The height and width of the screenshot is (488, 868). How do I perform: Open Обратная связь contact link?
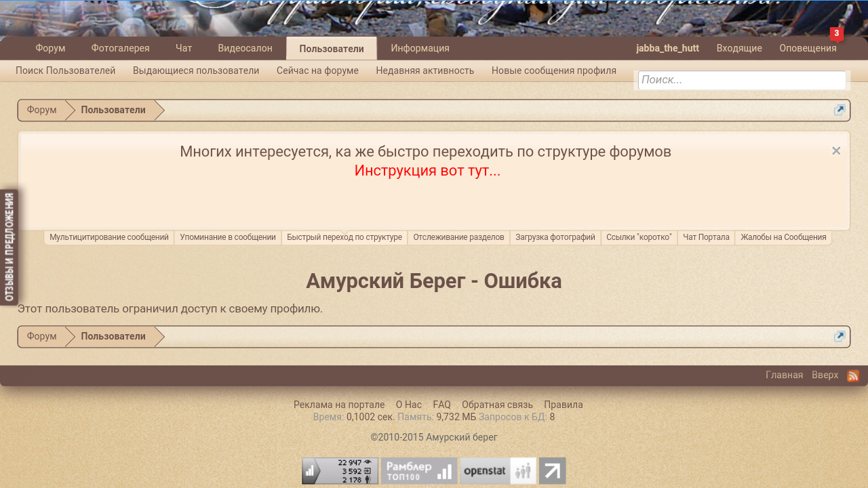tap(497, 405)
